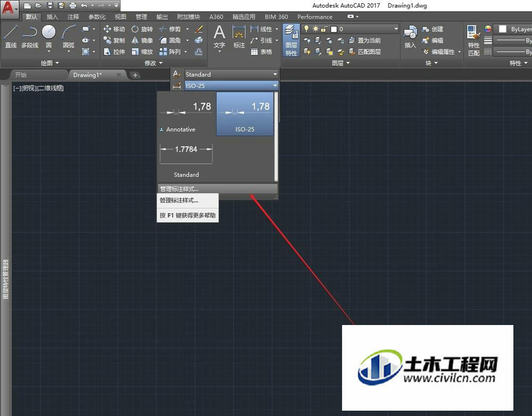Switch to the 注释 ribbon tab
Viewport: 532px width, 416px height.
pyautogui.click(x=73, y=16)
